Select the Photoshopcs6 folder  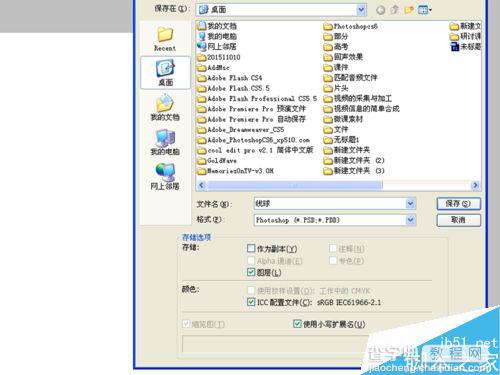click(351, 26)
